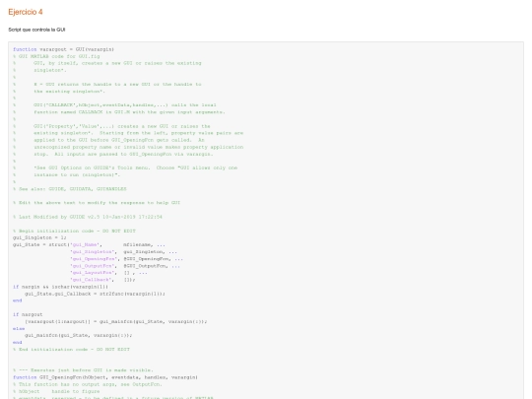Click the comment '% GUI MATLAB code for GUI.fig'
Image resolution: width=532 pixels, height=399 pixels.
(x=56, y=56)
